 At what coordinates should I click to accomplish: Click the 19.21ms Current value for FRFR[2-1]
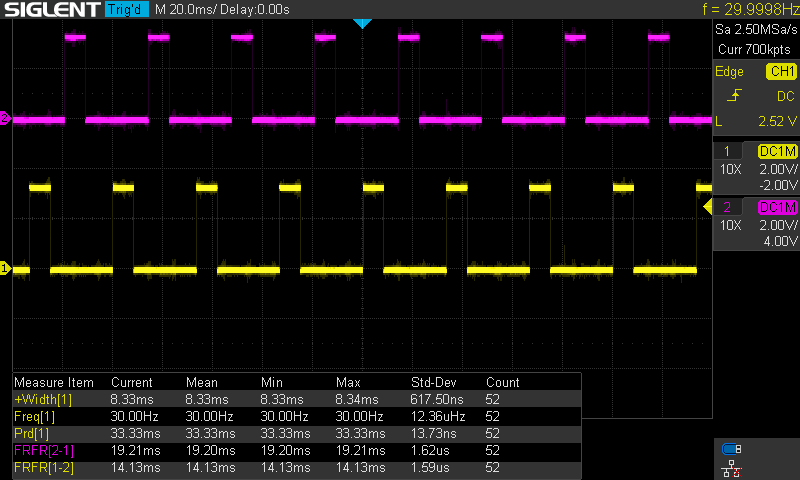click(x=135, y=450)
